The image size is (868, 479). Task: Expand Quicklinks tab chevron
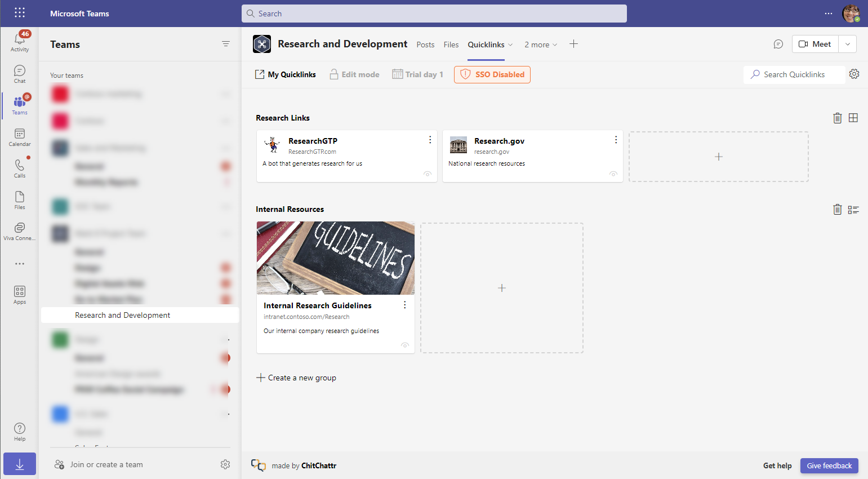510,45
